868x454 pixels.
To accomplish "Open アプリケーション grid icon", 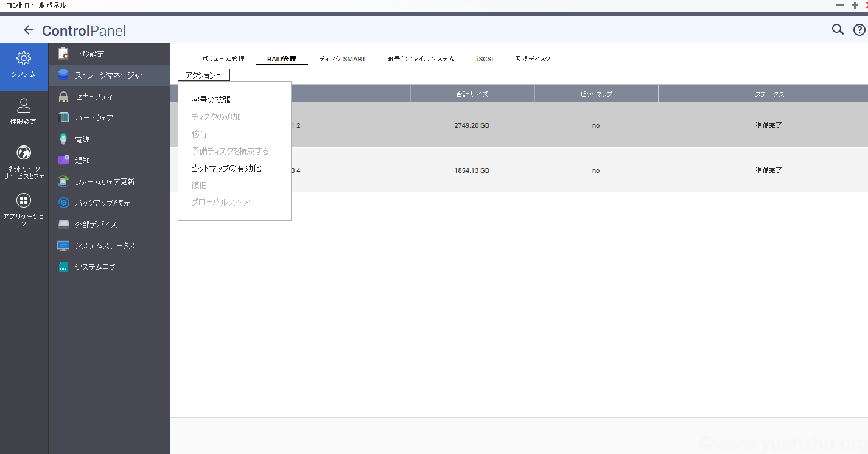I will pos(24,200).
